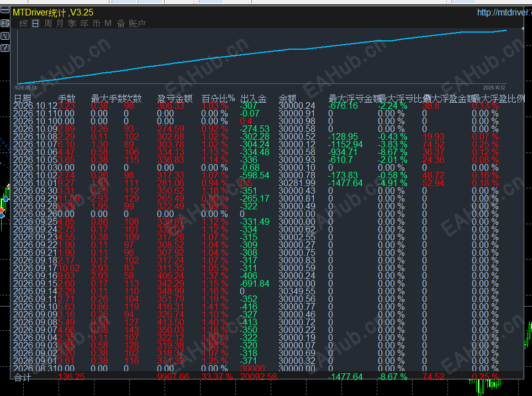Open the 币 currency tab
Image resolution: width=532 pixels, height=396 pixels.
coord(96,23)
